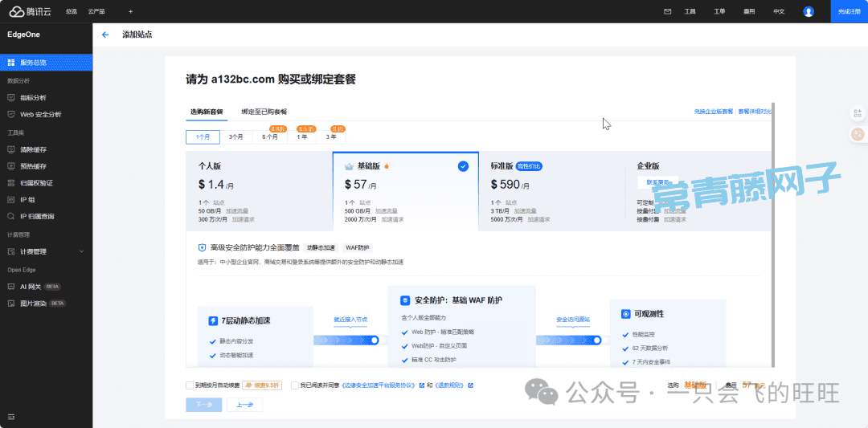Image resolution: width=868 pixels, height=428 pixels.
Task: Click the 图片渲染 sidebar icon
Action: point(11,304)
